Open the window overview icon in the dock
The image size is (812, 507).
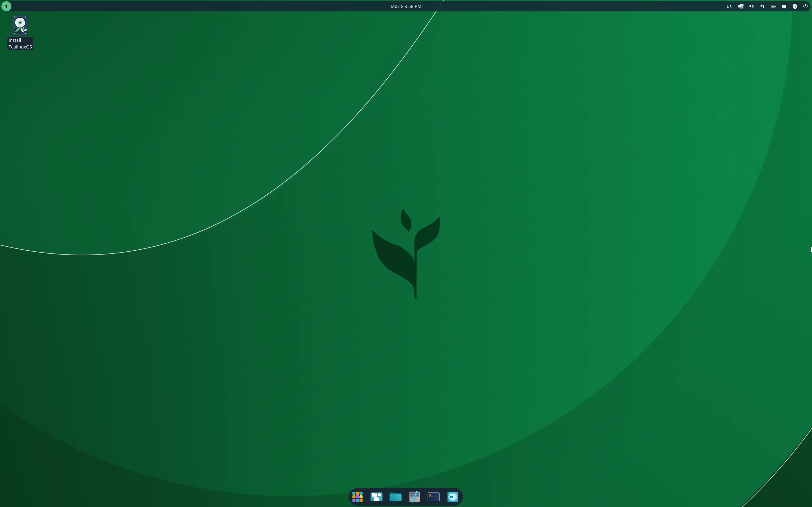pos(376,497)
